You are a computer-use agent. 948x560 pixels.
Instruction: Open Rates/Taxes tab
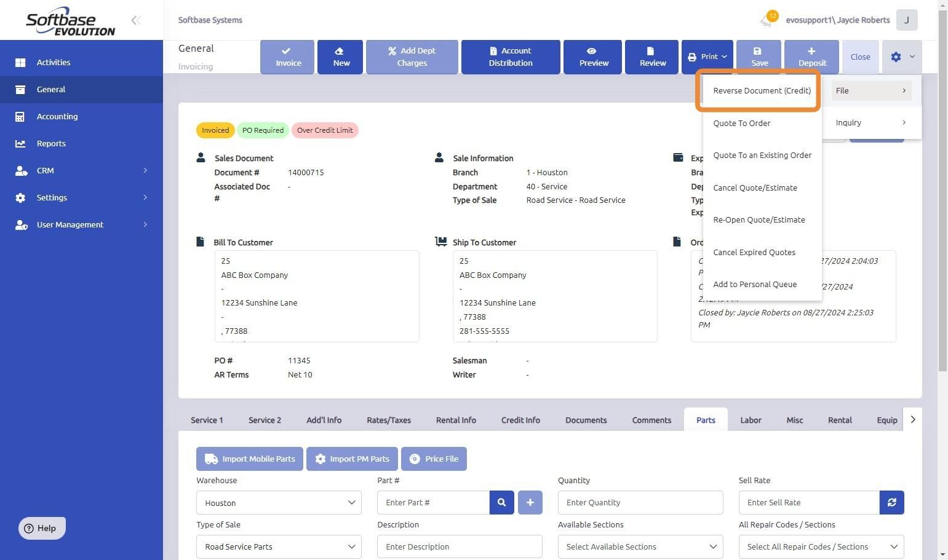[389, 420]
